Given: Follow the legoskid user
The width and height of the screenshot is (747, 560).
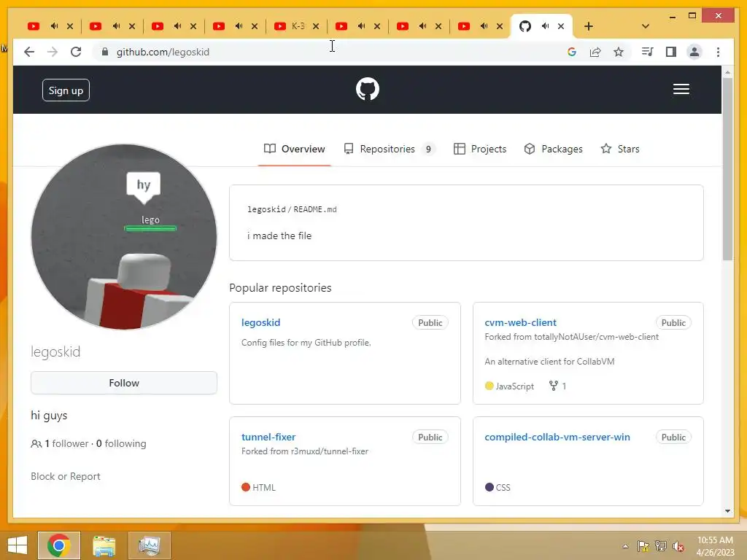Looking at the screenshot, I should pyautogui.click(x=124, y=383).
